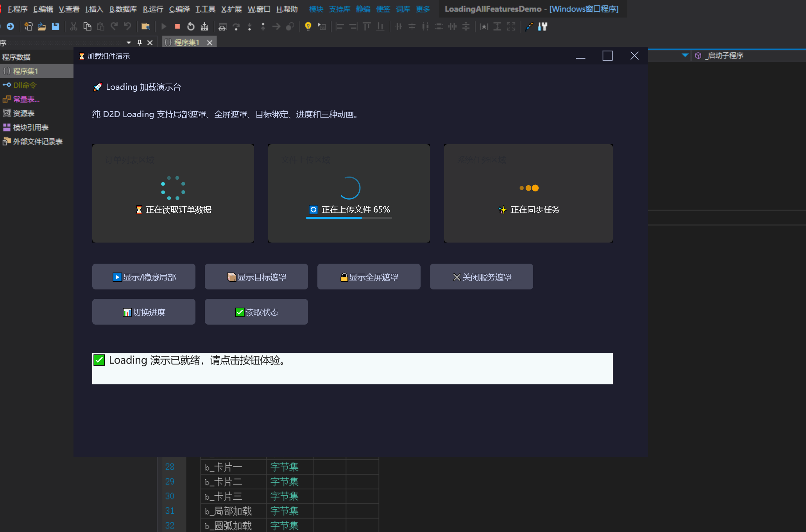This screenshot has height=532, width=806.
Task: Click the b_卡片一 variable cell
Action: click(233, 467)
